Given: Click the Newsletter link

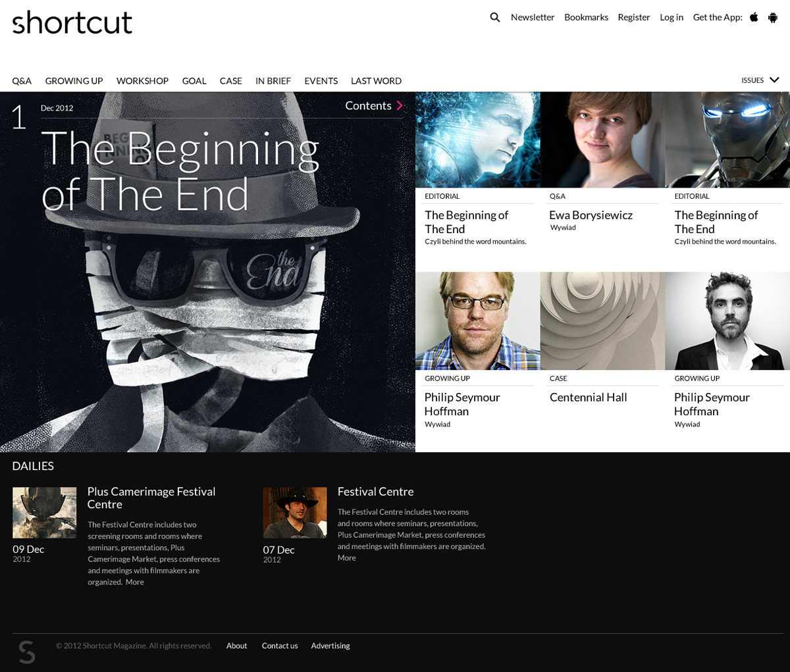Looking at the screenshot, I should (533, 17).
